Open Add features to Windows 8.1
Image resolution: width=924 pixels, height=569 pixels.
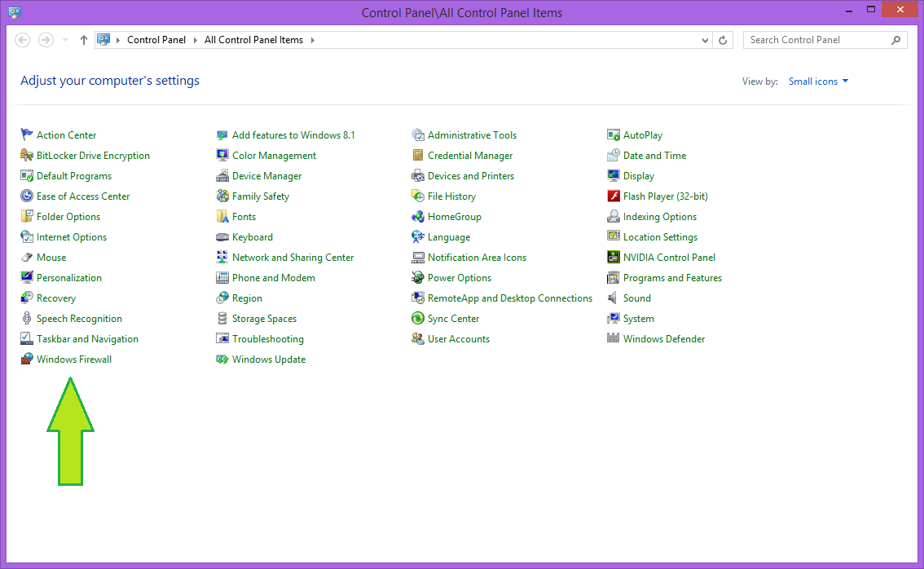click(293, 135)
